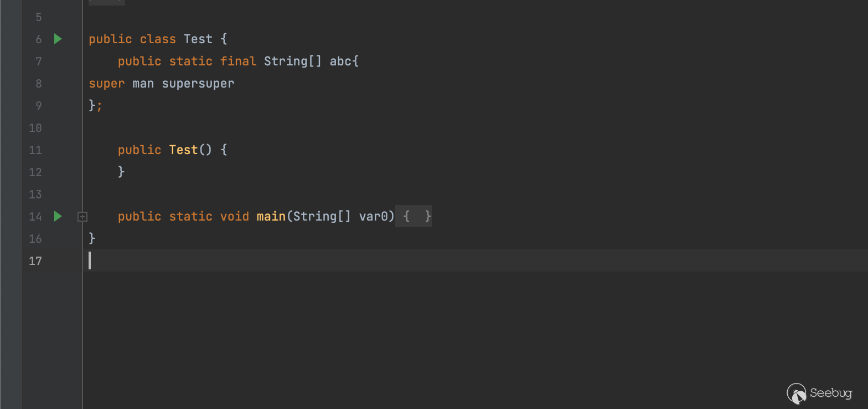Click line number 17 in the gutter

tap(35, 261)
